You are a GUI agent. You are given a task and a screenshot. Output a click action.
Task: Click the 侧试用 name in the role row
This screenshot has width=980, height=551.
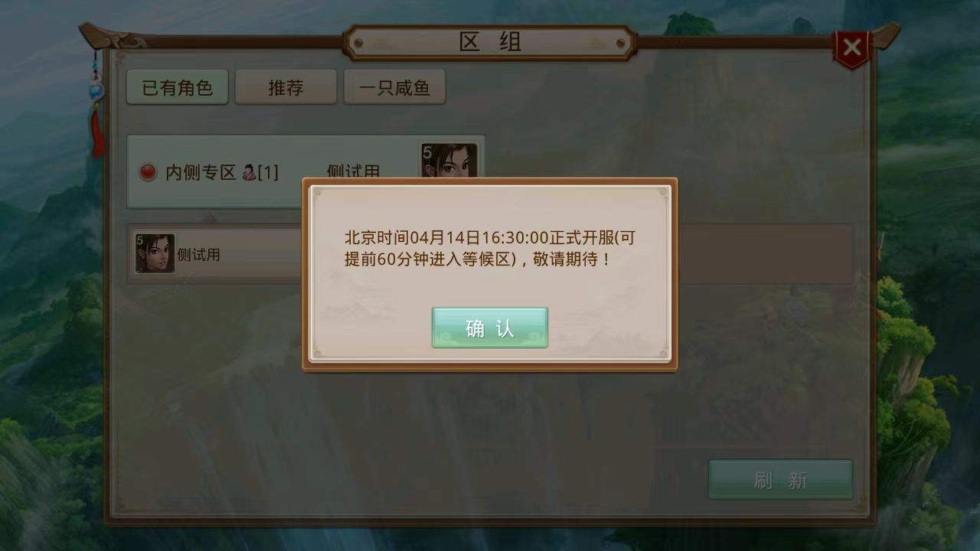click(198, 255)
